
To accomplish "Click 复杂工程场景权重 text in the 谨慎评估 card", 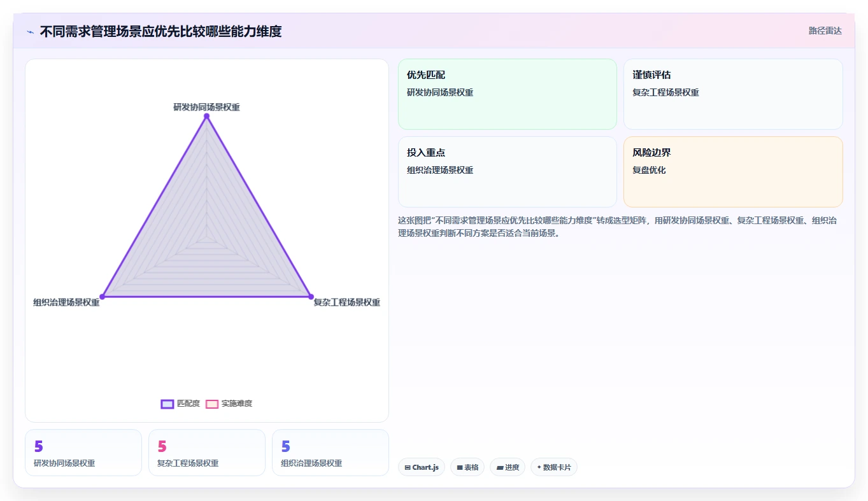I will pos(665,92).
